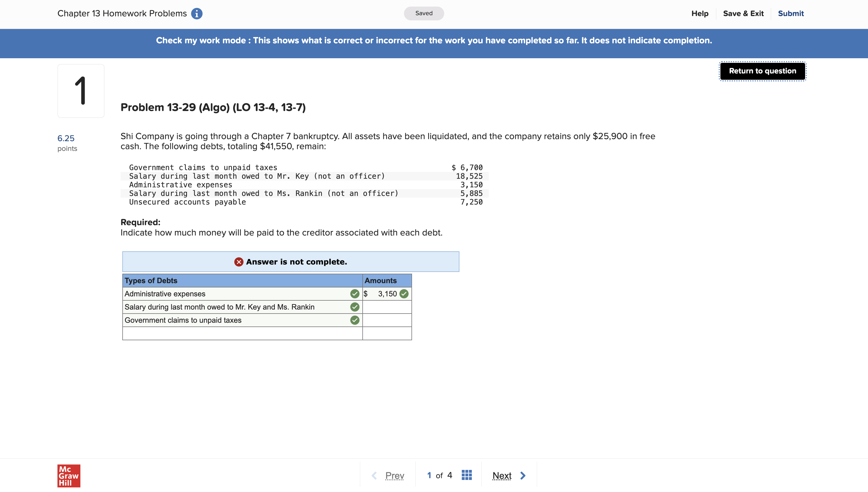This screenshot has width=868, height=492.
Task: Click the Saved status pill
Action: [x=424, y=13]
